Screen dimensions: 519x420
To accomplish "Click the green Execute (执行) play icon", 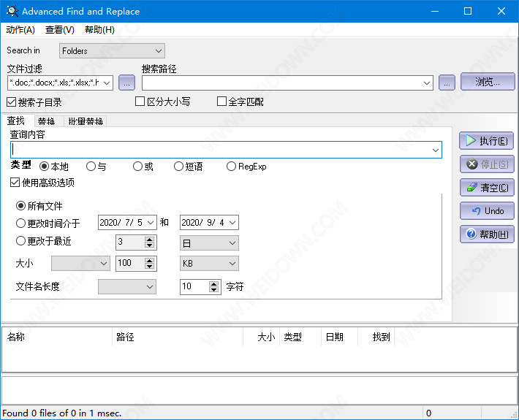I will coord(470,141).
